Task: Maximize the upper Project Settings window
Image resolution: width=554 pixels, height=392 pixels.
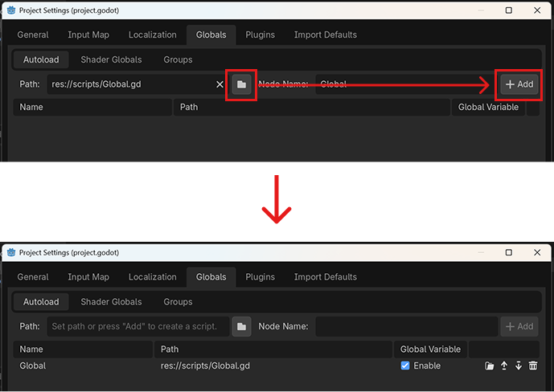Action: pyautogui.click(x=509, y=10)
